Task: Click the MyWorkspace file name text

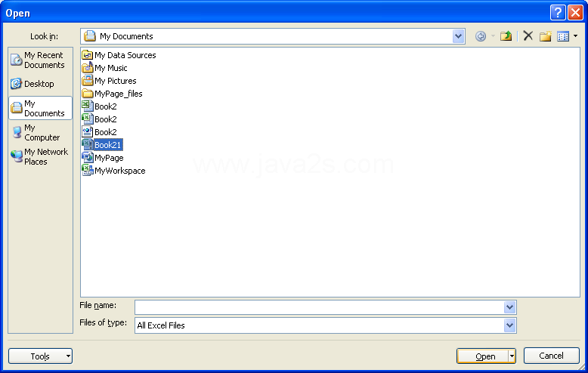Action: [120, 171]
